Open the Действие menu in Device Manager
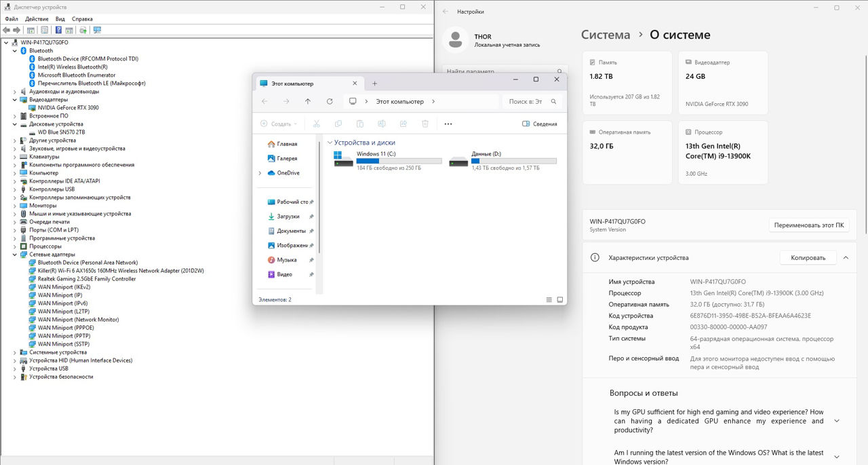This screenshot has height=465, width=868. click(37, 19)
